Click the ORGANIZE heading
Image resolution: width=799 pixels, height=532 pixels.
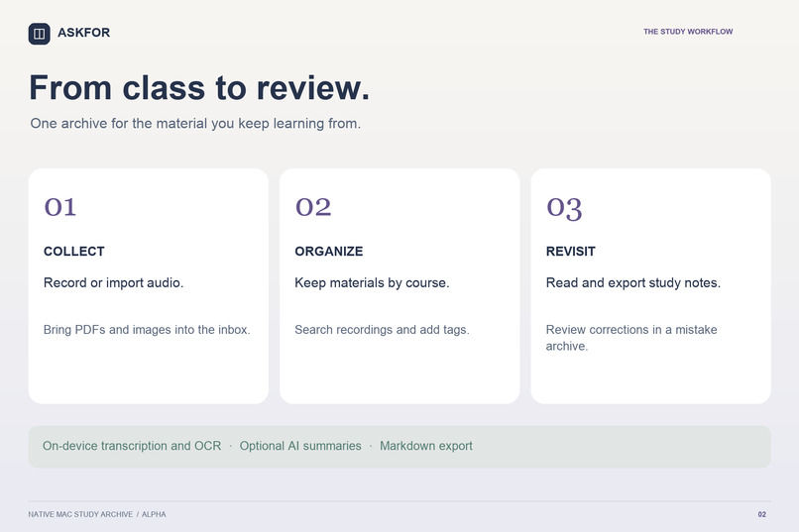[329, 252]
